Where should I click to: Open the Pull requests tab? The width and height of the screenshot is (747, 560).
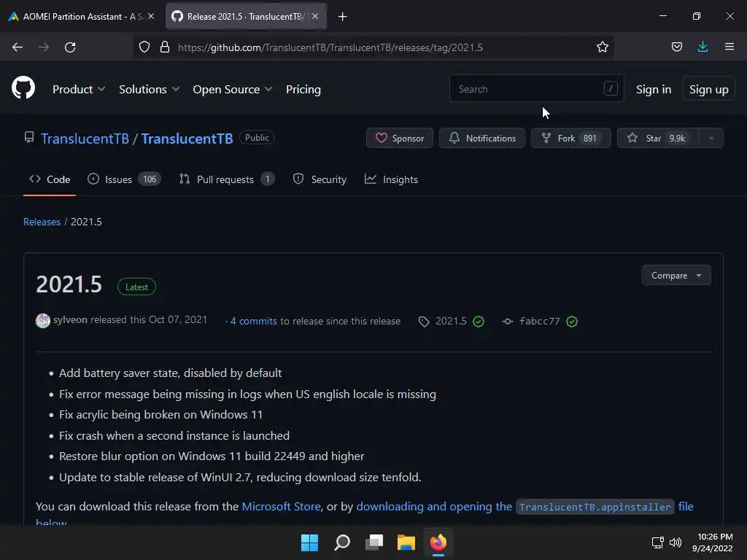coord(226,179)
